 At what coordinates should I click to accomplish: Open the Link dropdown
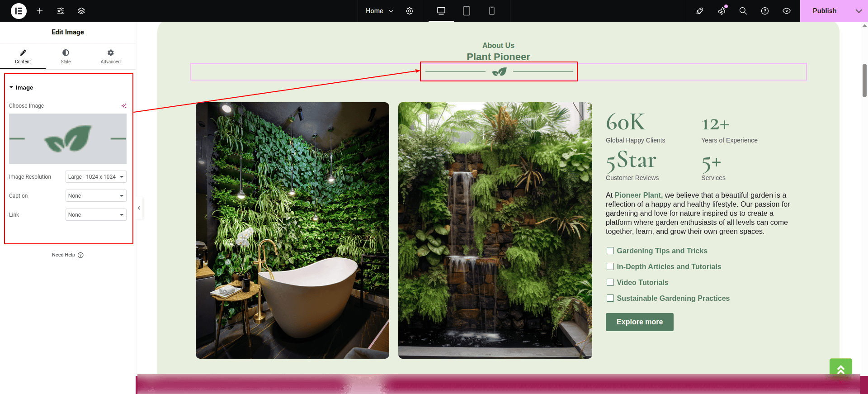tap(96, 215)
